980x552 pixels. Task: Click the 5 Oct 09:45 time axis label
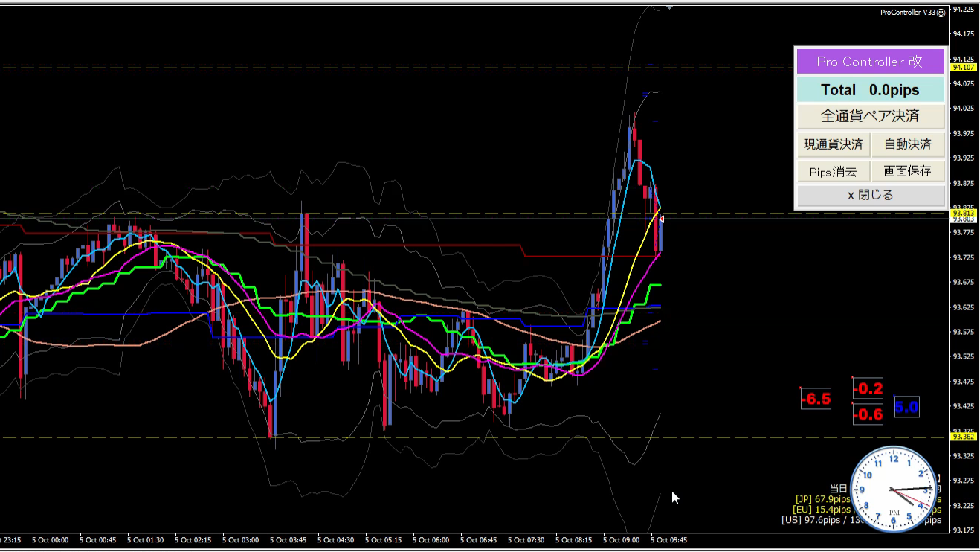(669, 540)
